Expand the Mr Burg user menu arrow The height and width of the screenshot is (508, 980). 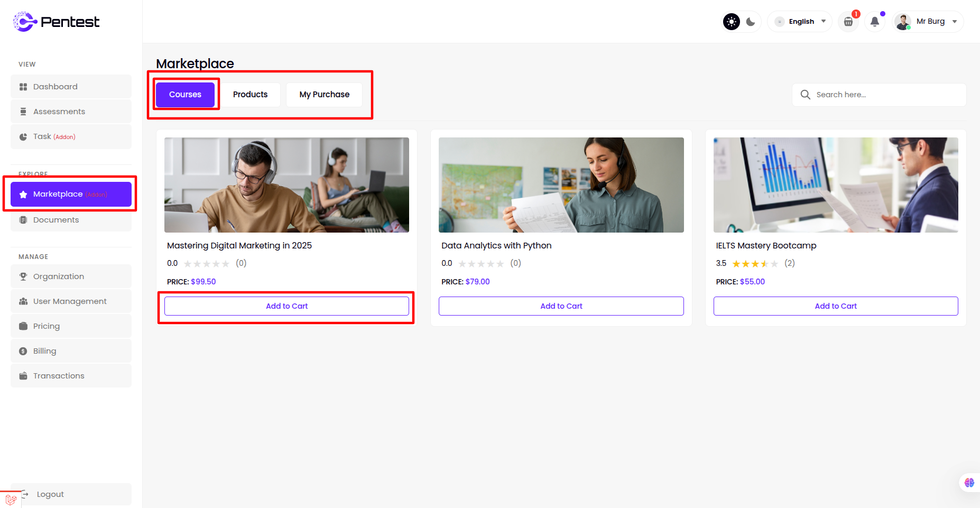point(955,22)
